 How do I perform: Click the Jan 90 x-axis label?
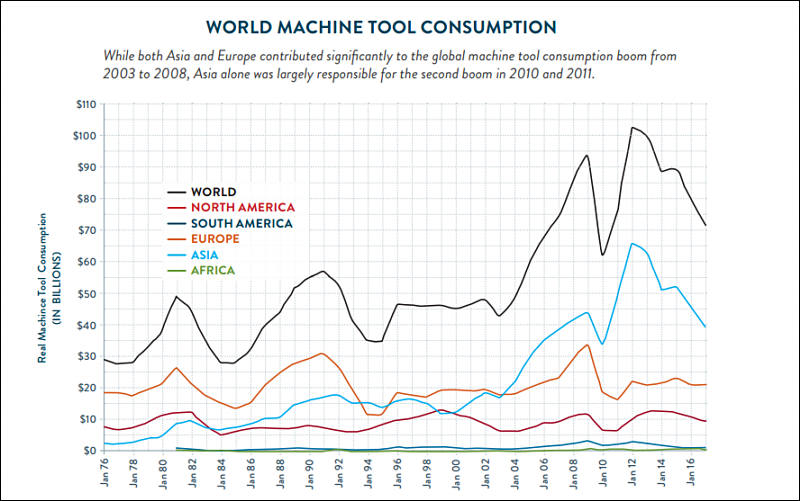click(310, 472)
